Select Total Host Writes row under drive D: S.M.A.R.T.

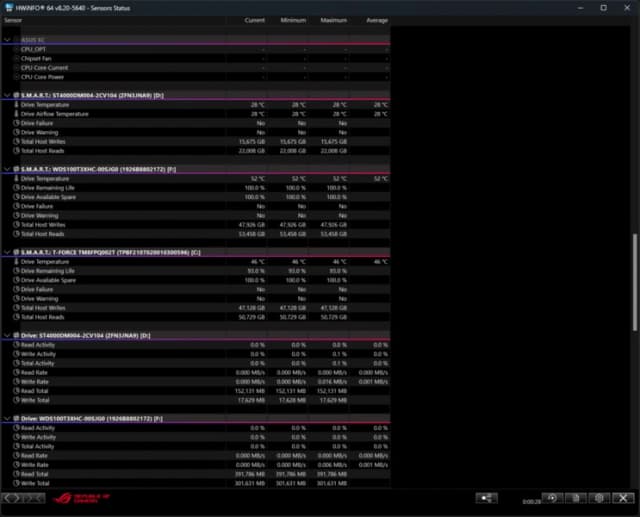[196, 142]
